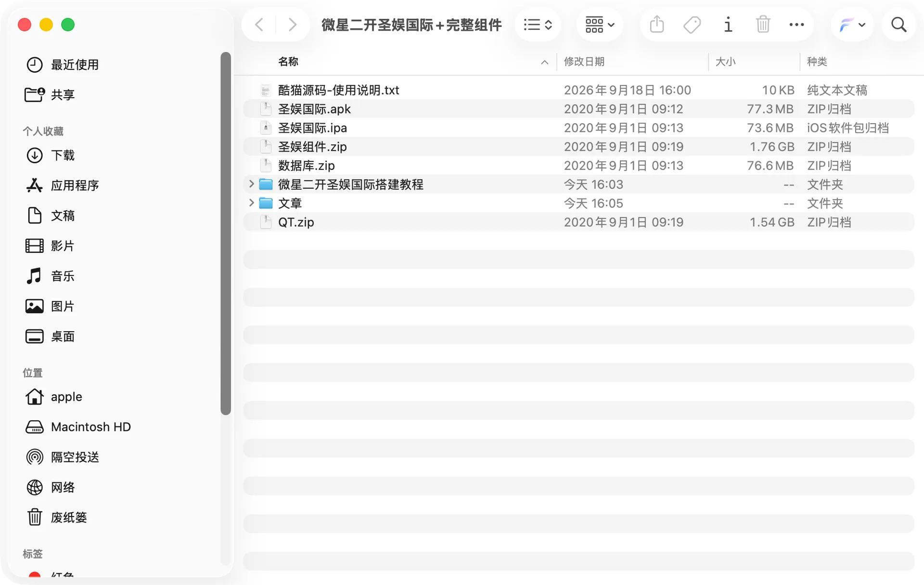Click the Tags toolbar icon

(692, 25)
